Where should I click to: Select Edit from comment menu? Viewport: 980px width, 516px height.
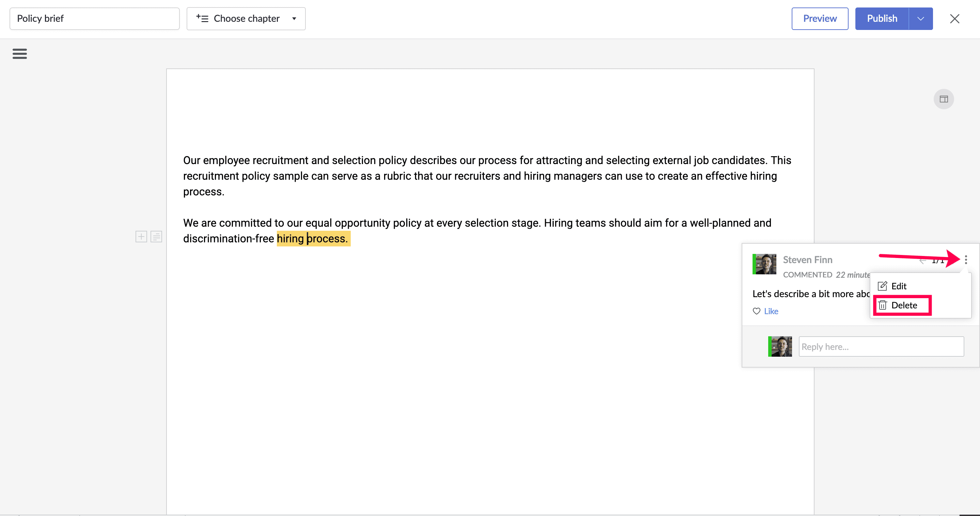coord(898,286)
